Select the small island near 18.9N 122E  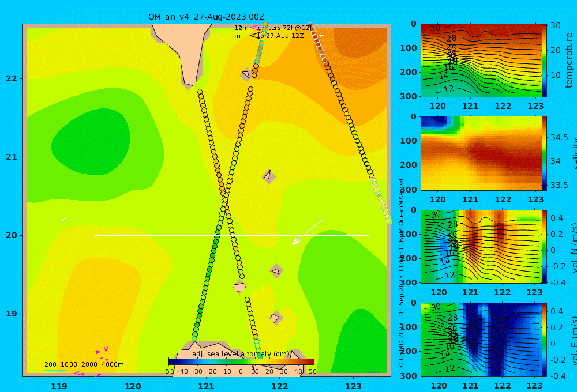coord(276,318)
